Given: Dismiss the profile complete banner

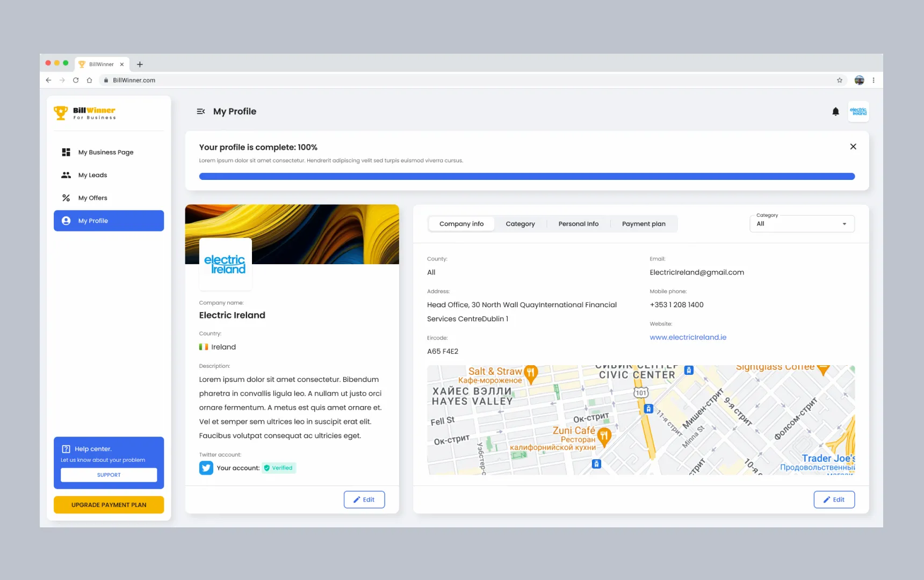Looking at the screenshot, I should [853, 147].
